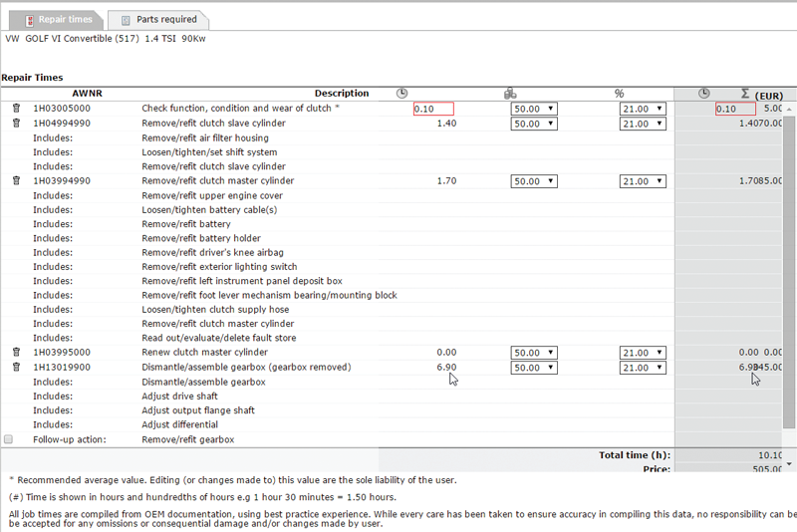The width and height of the screenshot is (797, 532).
Task: Click 'Read out/evaluate/delete fault store' line
Action: 219,338
